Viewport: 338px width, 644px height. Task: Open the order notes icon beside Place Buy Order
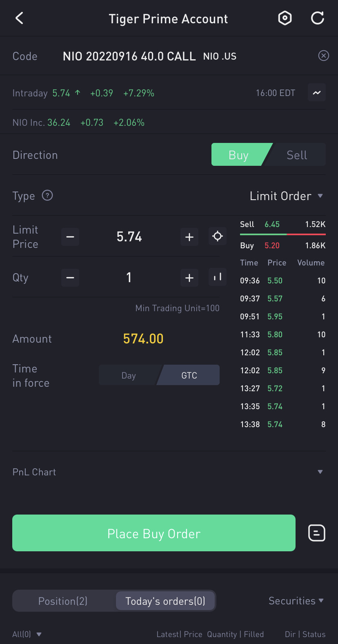(x=317, y=533)
